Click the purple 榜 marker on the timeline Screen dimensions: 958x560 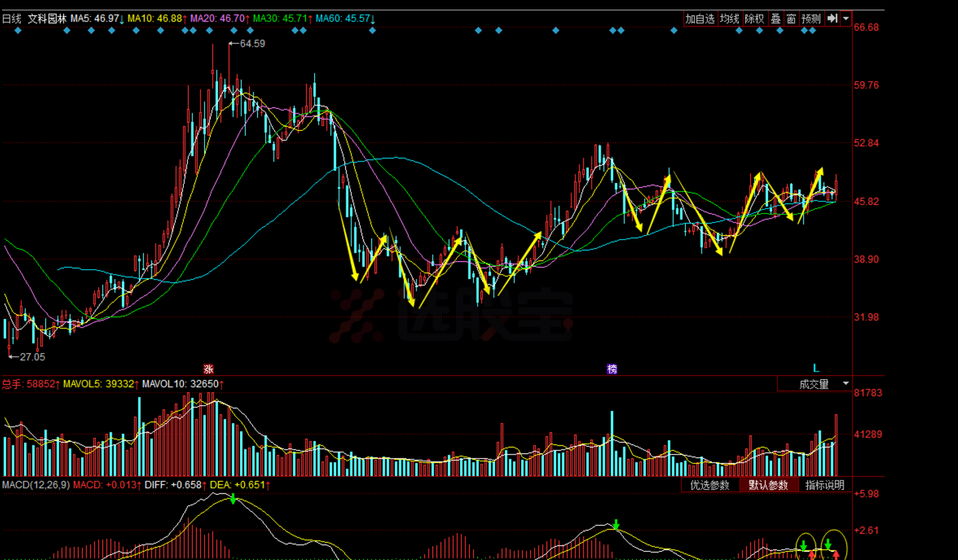612,369
